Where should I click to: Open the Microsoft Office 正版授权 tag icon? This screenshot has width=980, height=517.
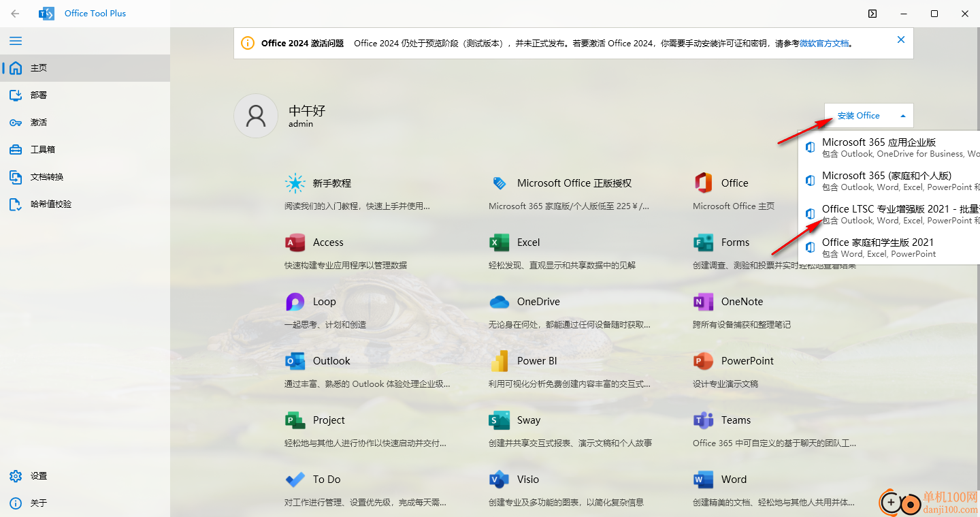pyautogui.click(x=500, y=183)
